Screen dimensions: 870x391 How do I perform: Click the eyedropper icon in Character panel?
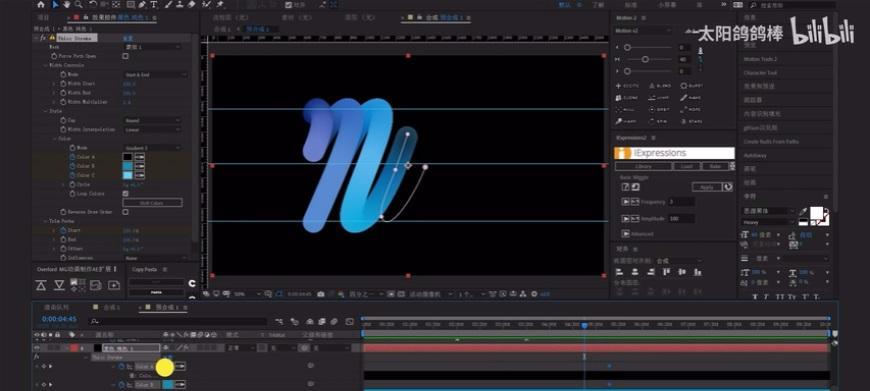[x=803, y=211]
